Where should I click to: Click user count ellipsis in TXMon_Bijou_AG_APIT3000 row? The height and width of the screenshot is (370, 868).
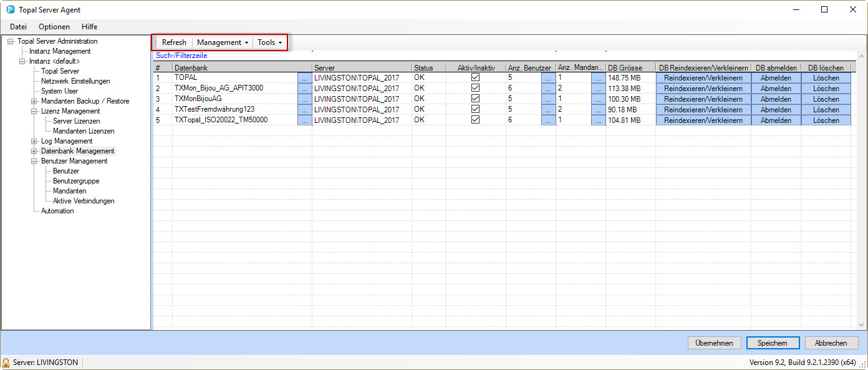tap(548, 89)
